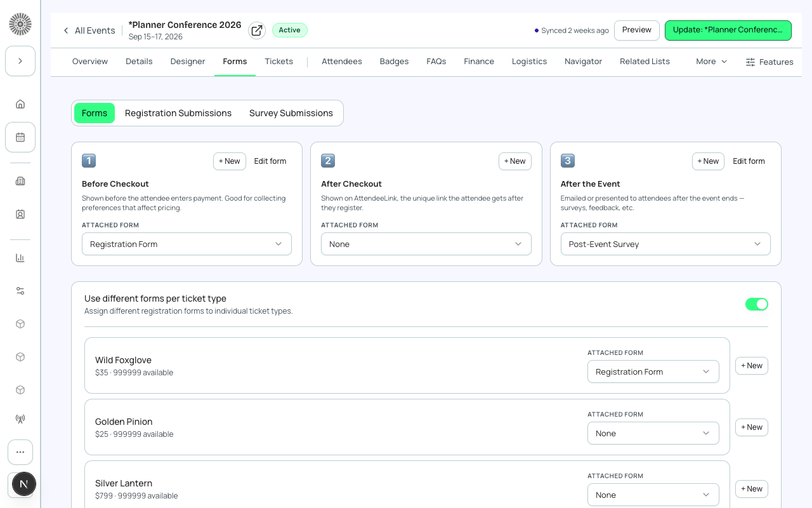Click the Silver Lantern ticket name

(124, 483)
